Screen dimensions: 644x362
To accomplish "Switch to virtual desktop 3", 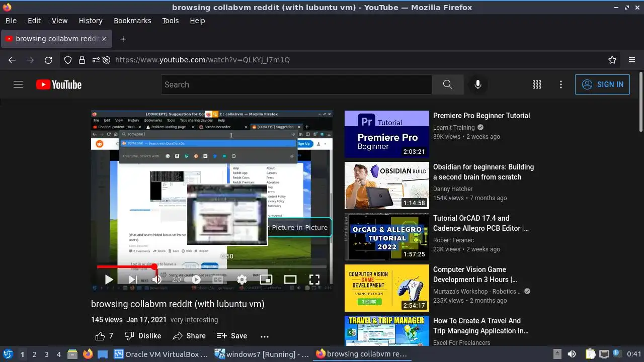I will click(46, 354).
